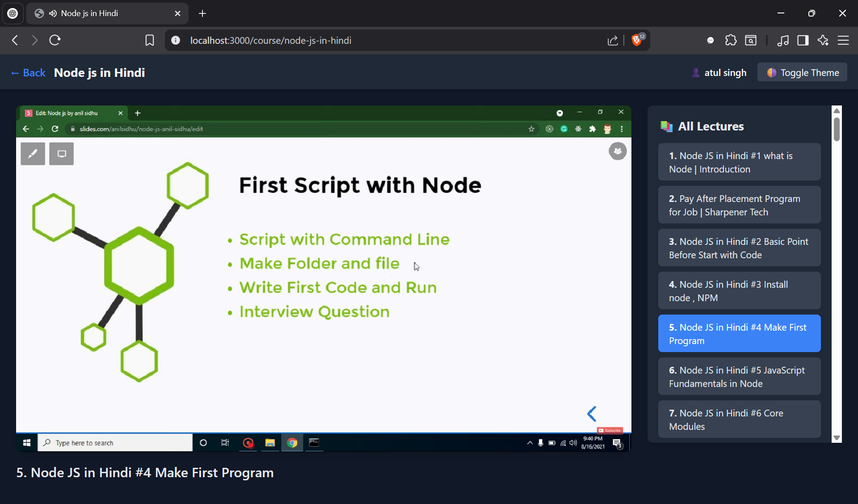858x504 pixels.
Task: Go back using browser back arrow
Action: pos(15,40)
